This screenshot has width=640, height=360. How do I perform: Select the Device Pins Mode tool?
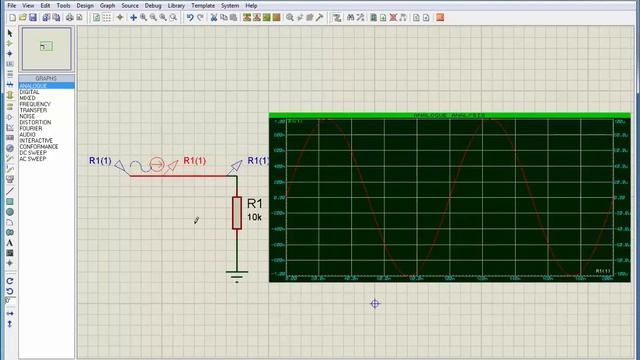point(10,117)
